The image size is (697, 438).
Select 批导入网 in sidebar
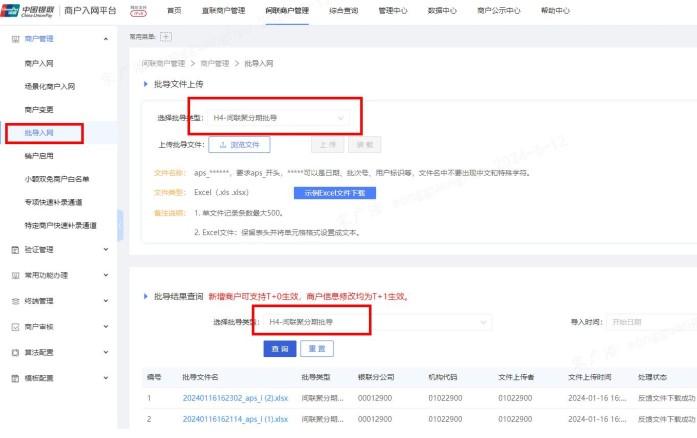pyautogui.click(x=42, y=132)
